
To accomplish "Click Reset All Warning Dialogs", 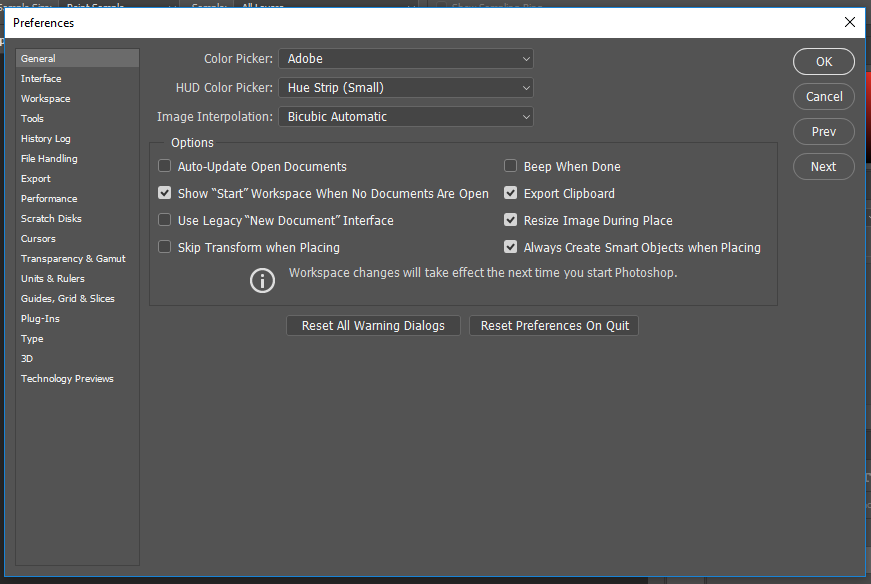I will tap(373, 326).
